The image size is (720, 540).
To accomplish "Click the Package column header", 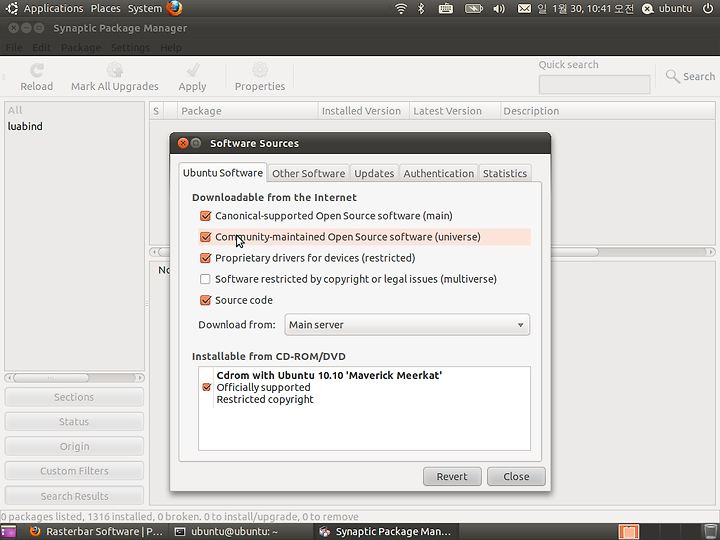I will pyautogui.click(x=248, y=111).
